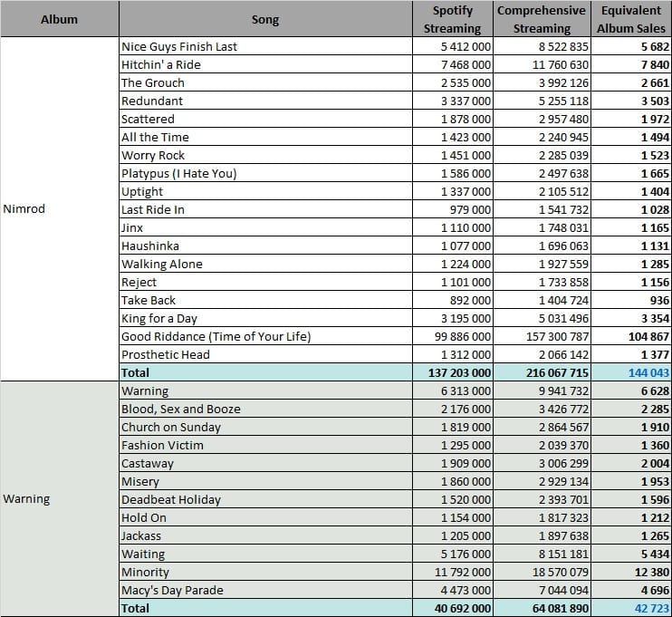Select Minority equivalent sales 12 380
Viewport: 672px width, 617px height.
(631, 572)
